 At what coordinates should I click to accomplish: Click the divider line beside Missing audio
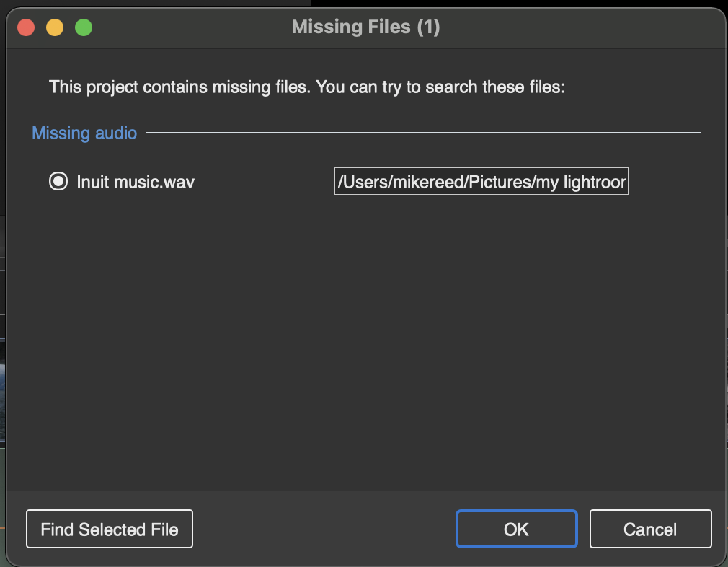tap(423, 133)
